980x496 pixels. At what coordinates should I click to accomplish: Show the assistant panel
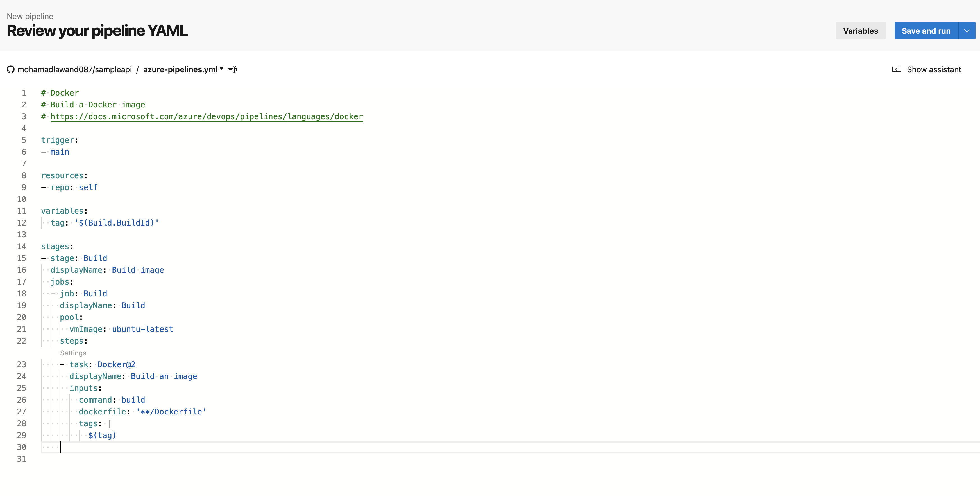point(934,70)
